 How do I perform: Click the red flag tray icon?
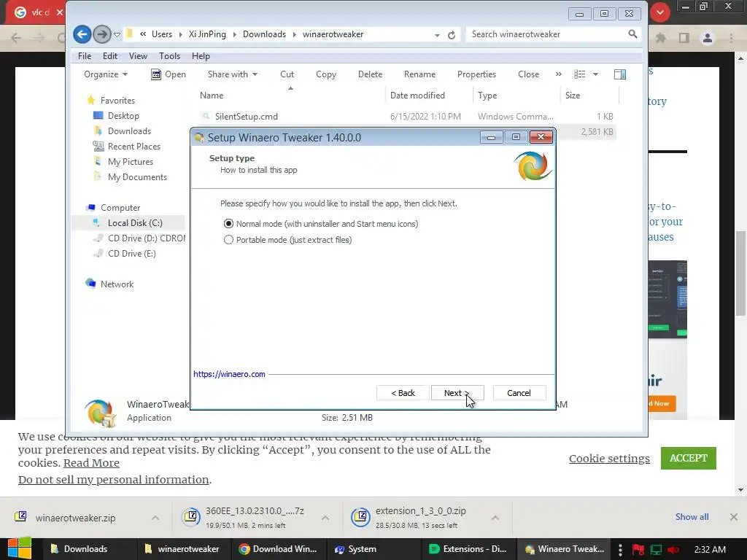(638, 550)
